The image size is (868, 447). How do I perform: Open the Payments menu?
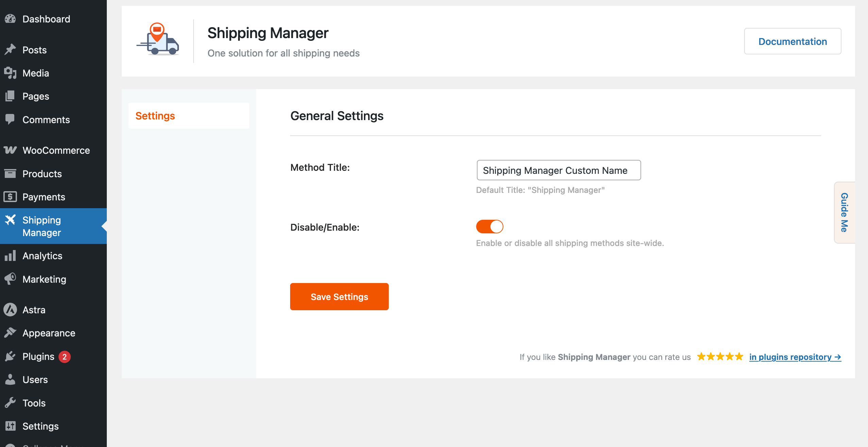coord(53,197)
